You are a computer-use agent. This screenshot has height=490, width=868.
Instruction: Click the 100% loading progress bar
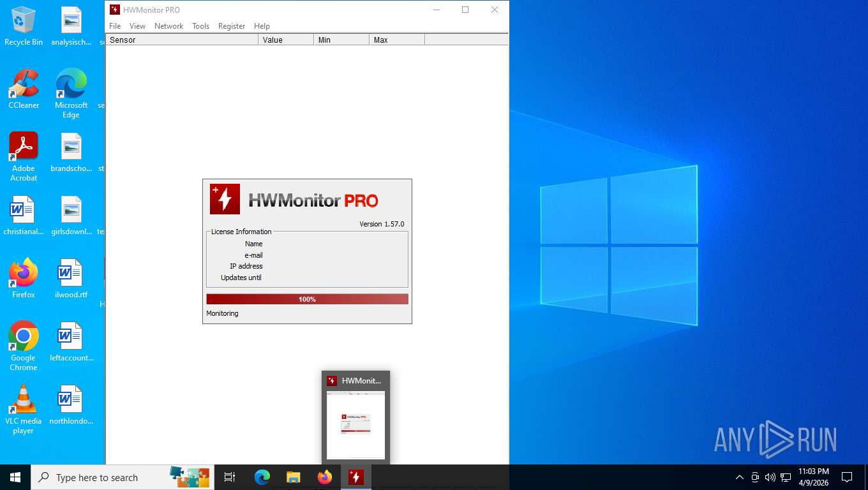pyautogui.click(x=307, y=299)
